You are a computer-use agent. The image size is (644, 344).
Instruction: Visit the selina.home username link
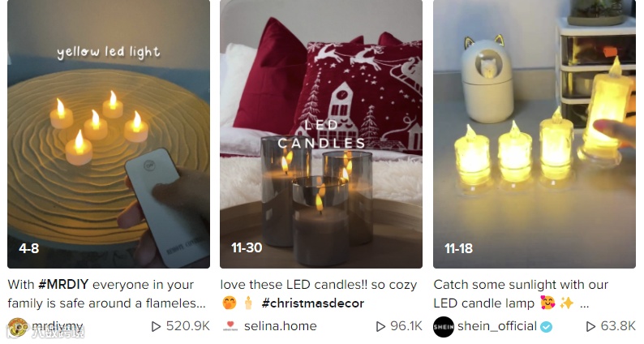tap(281, 326)
